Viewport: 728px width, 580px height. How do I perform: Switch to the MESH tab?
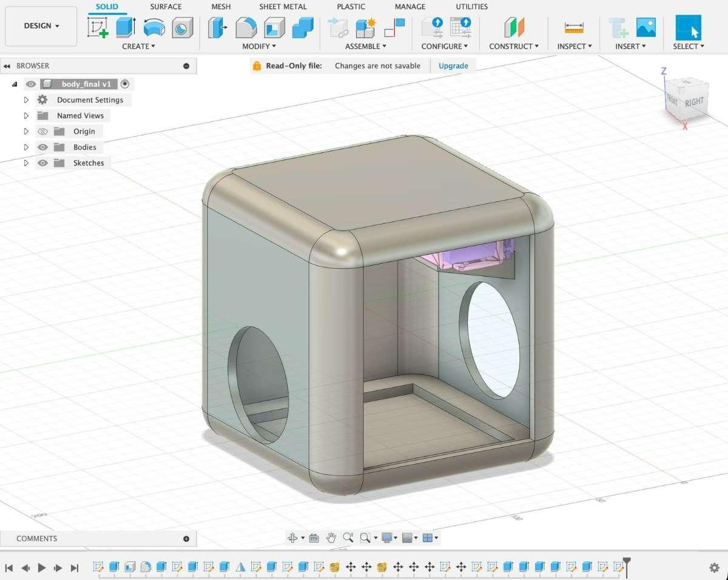click(221, 7)
